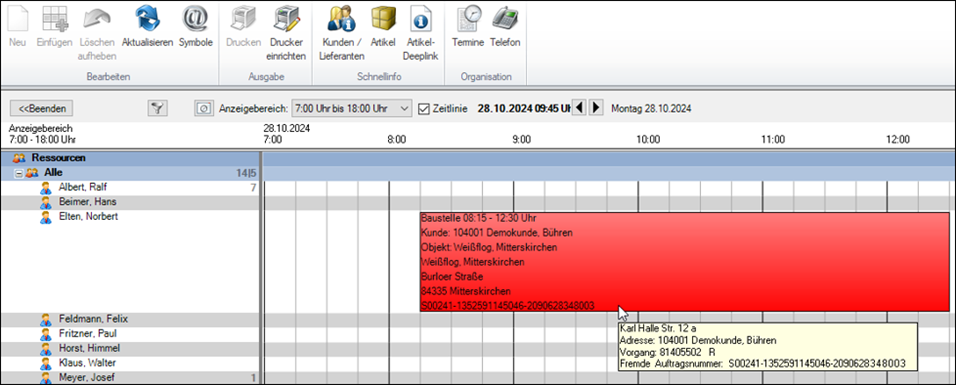Open Kunden / Lieferanten quick info

coord(341,18)
